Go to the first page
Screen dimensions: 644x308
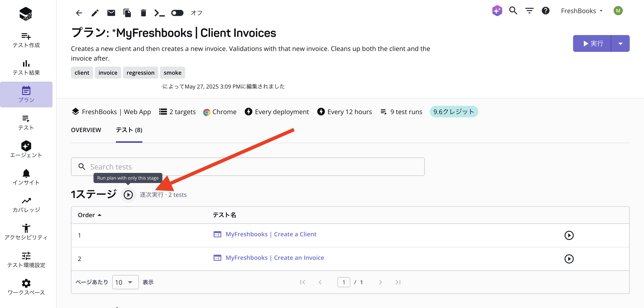pyautogui.click(x=302, y=282)
